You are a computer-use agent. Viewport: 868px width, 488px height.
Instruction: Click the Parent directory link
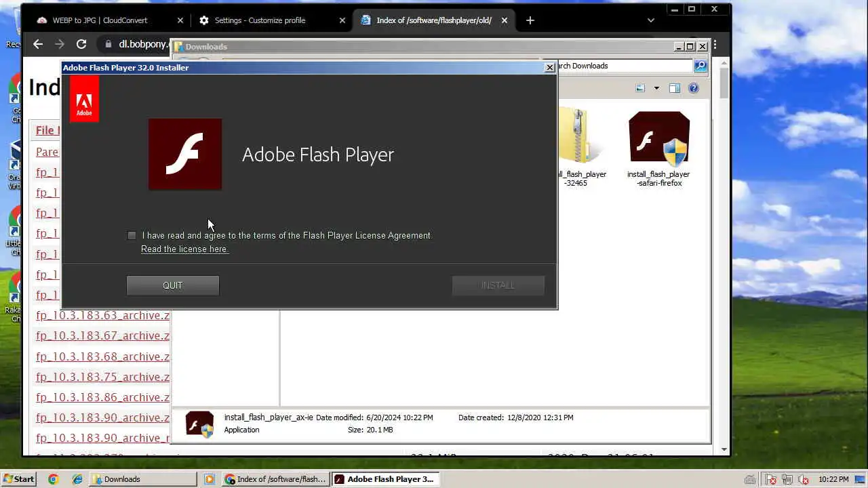click(47, 152)
